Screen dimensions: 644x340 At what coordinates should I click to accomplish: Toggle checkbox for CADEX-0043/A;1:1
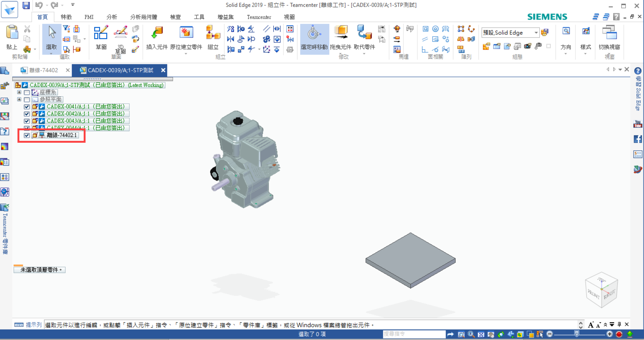[x=27, y=121]
